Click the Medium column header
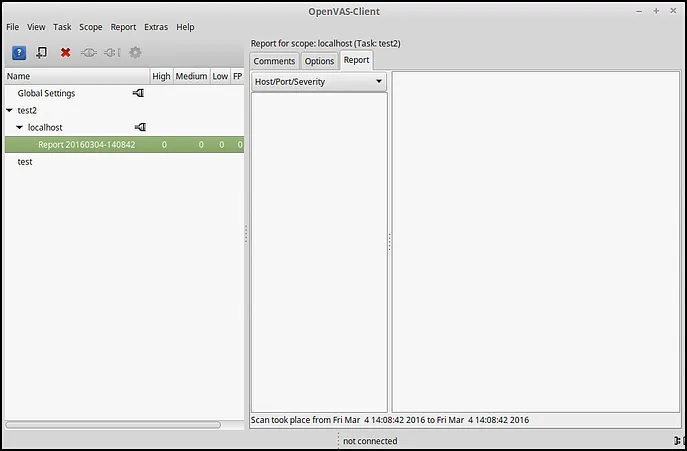The width and height of the screenshot is (687, 451). click(191, 76)
